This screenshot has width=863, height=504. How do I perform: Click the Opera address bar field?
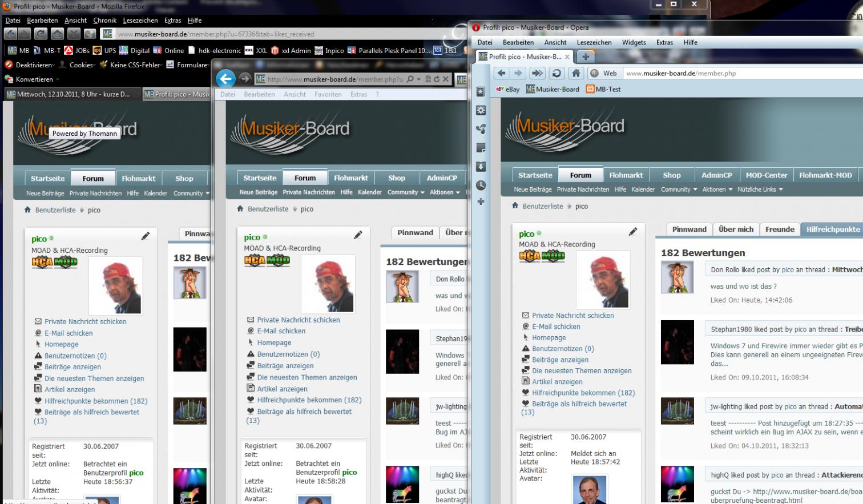(742, 73)
